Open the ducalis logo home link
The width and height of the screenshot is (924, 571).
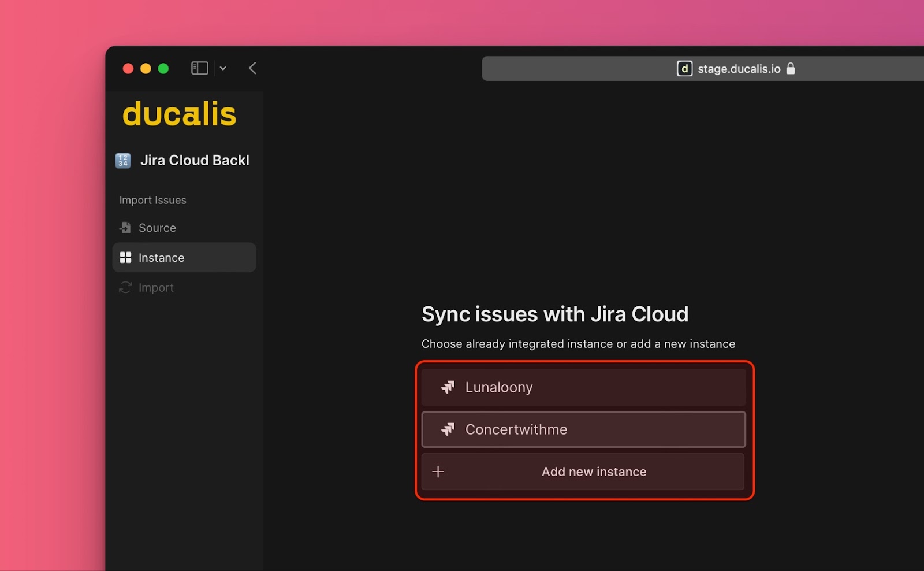coord(179,114)
